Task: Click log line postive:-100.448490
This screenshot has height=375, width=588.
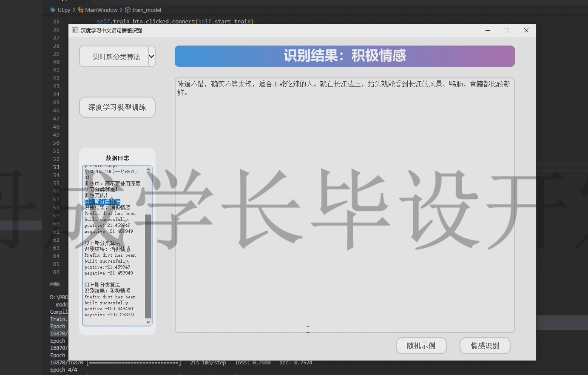Action: pos(108,309)
